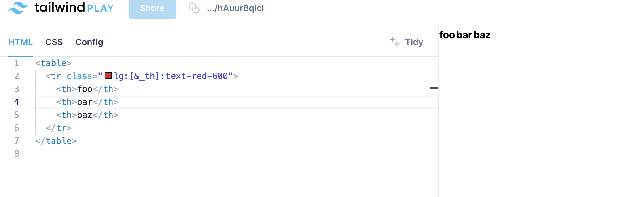Click the foo bar baz preview text
Viewport: 644px width, 197px height.
[x=465, y=35]
